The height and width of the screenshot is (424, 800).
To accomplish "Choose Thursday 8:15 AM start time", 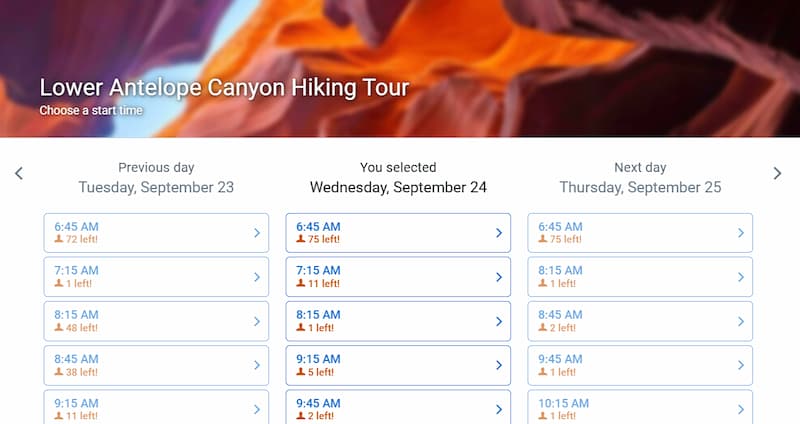I will 639,277.
